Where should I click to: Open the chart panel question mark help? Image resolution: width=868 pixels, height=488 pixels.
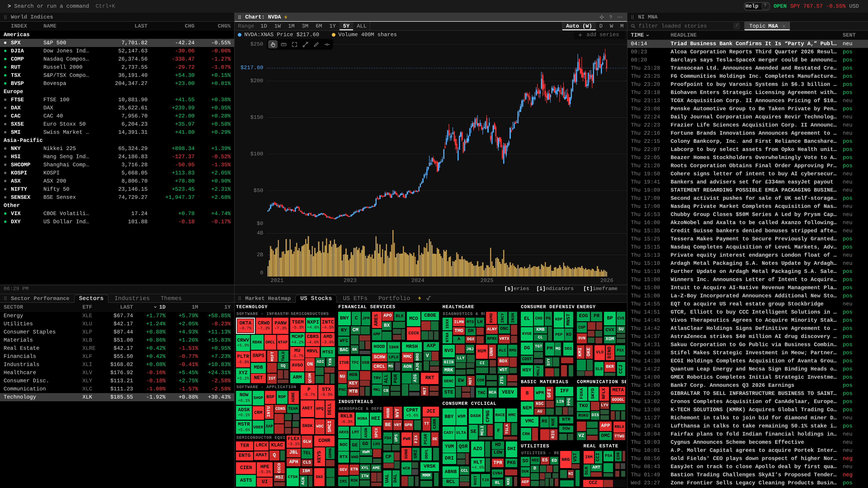click(611, 17)
